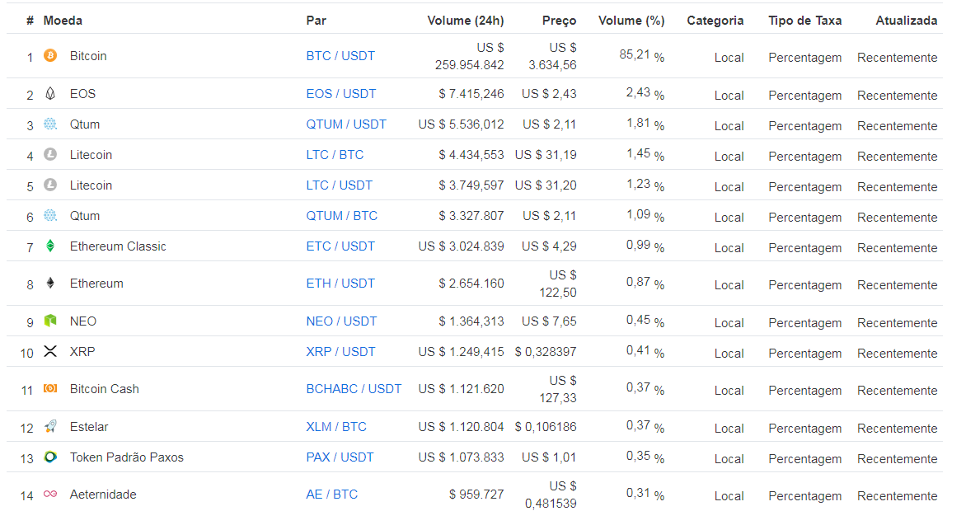Open the ETH / USDT pair link
Screen dimensions: 980x511
[340, 284]
